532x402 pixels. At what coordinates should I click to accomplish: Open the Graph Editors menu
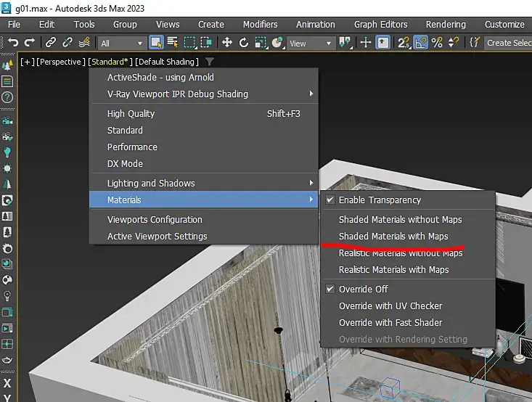point(381,25)
